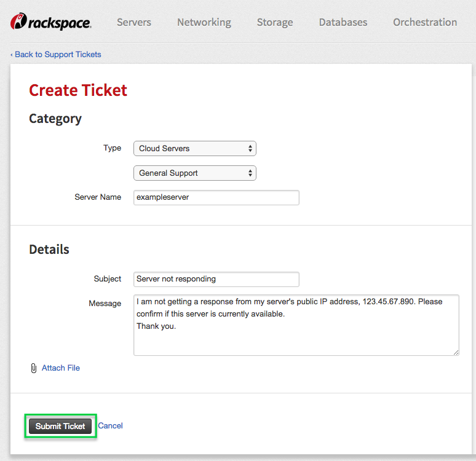Cancel ticket creation
Image resolution: width=476 pixels, height=461 pixels.
point(110,425)
